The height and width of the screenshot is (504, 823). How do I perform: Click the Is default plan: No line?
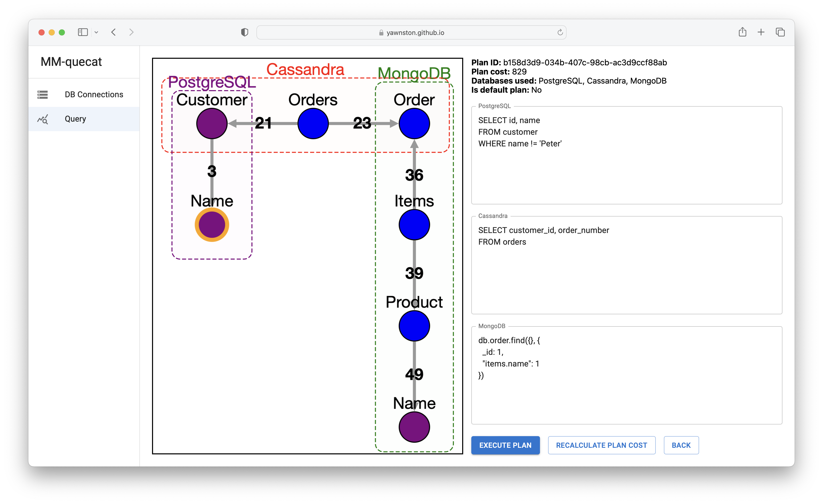pos(506,90)
